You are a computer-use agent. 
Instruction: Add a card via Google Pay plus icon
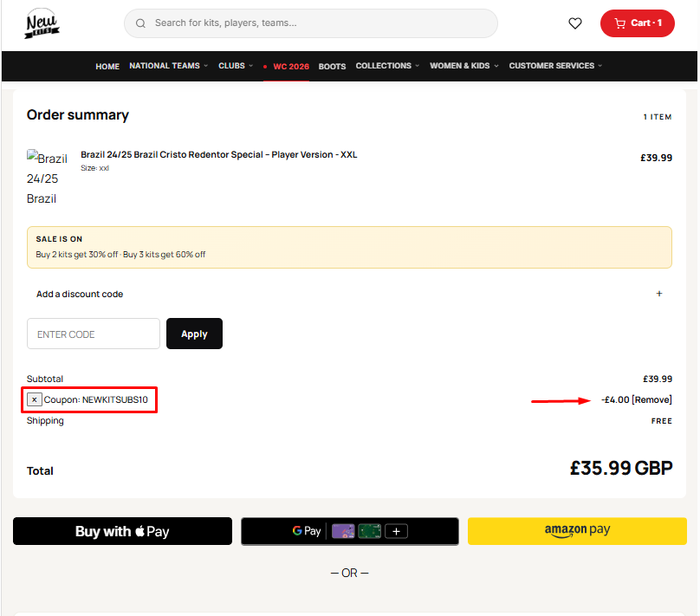pyautogui.click(x=397, y=531)
